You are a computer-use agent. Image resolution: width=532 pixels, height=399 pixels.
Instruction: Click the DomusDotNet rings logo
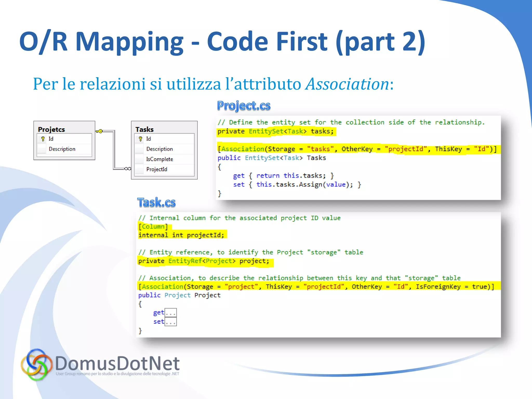click(36, 364)
